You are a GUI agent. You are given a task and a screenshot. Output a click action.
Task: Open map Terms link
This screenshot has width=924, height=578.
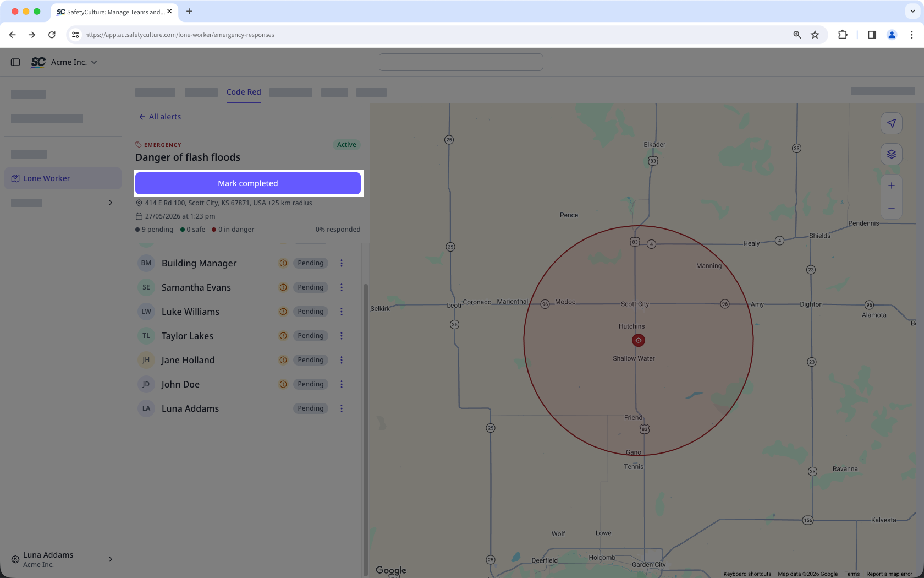point(852,574)
